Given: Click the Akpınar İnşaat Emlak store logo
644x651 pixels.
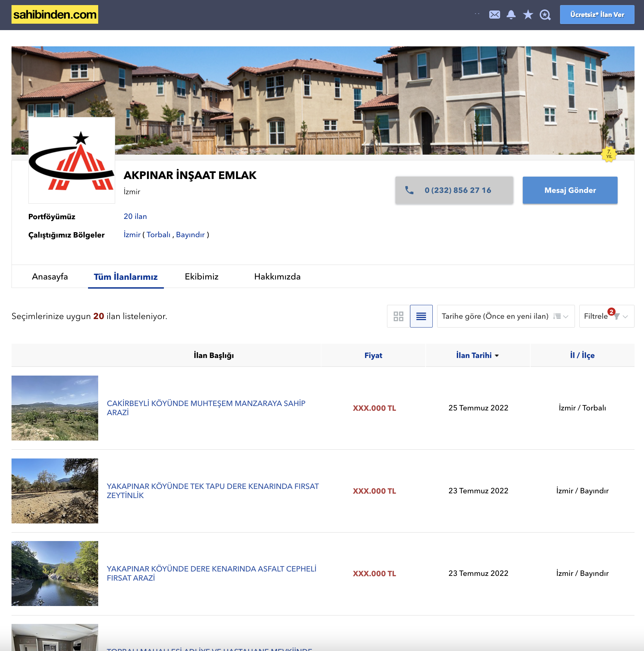Looking at the screenshot, I should coord(72,160).
